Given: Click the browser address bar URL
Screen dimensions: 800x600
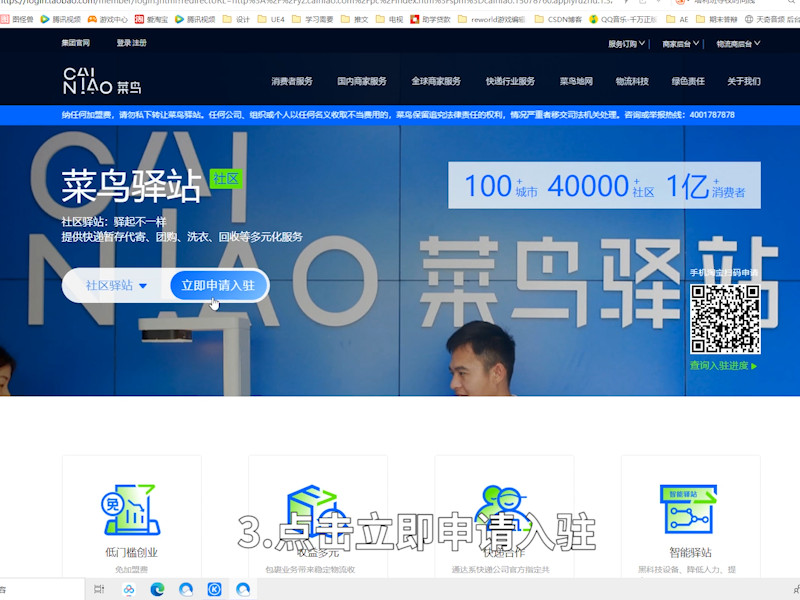Looking at the screenshot, I should pyautogui.click(x=306, y=3).
